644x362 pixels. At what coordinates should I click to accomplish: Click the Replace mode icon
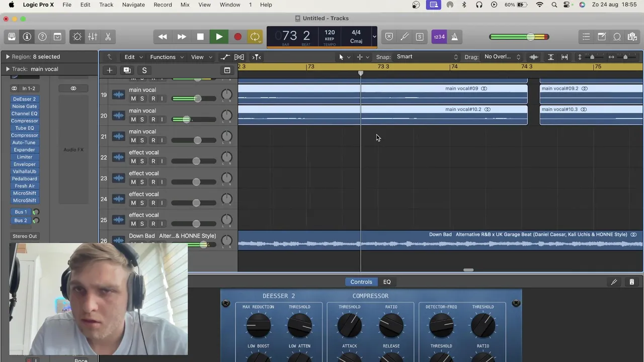coord(389,37)
